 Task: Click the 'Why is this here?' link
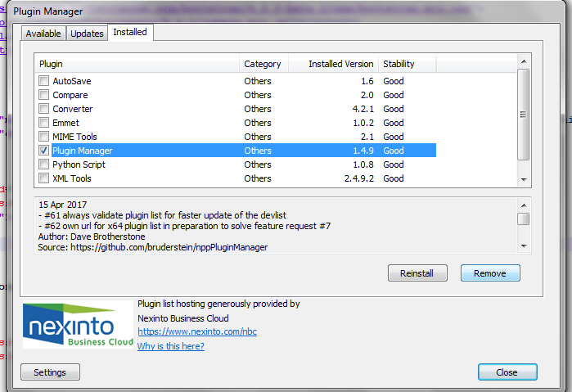(171, 346)
